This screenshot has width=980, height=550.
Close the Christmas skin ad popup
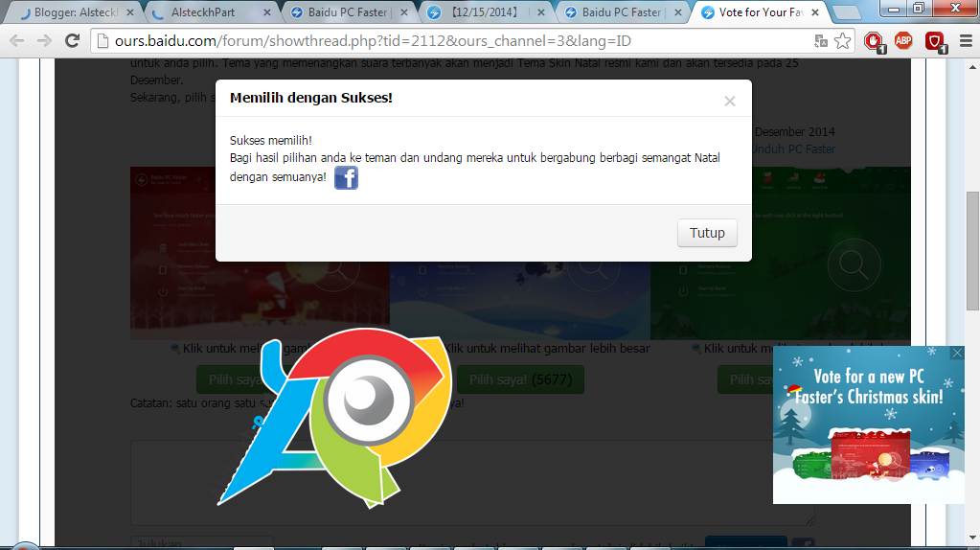[x=957, y=354]
